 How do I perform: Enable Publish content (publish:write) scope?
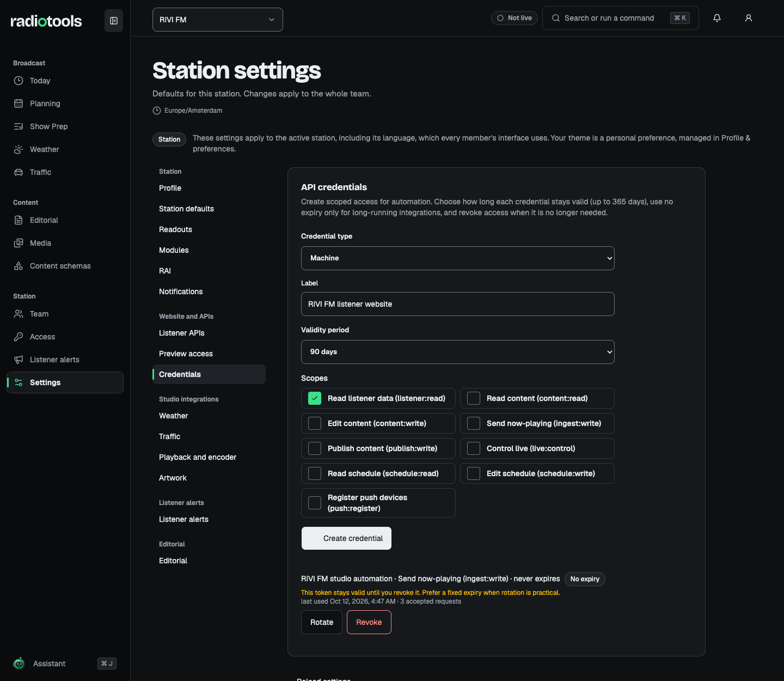point(315,448)
